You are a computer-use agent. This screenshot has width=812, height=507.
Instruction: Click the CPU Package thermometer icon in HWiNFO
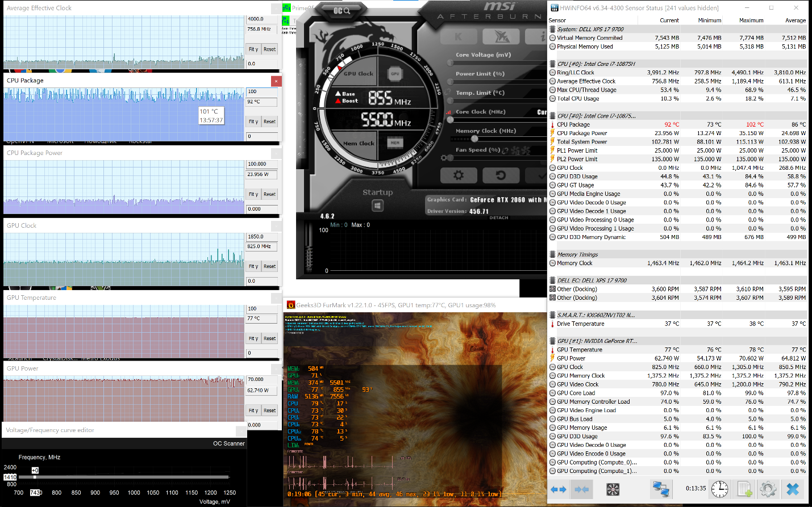click(x=552, y=124)
